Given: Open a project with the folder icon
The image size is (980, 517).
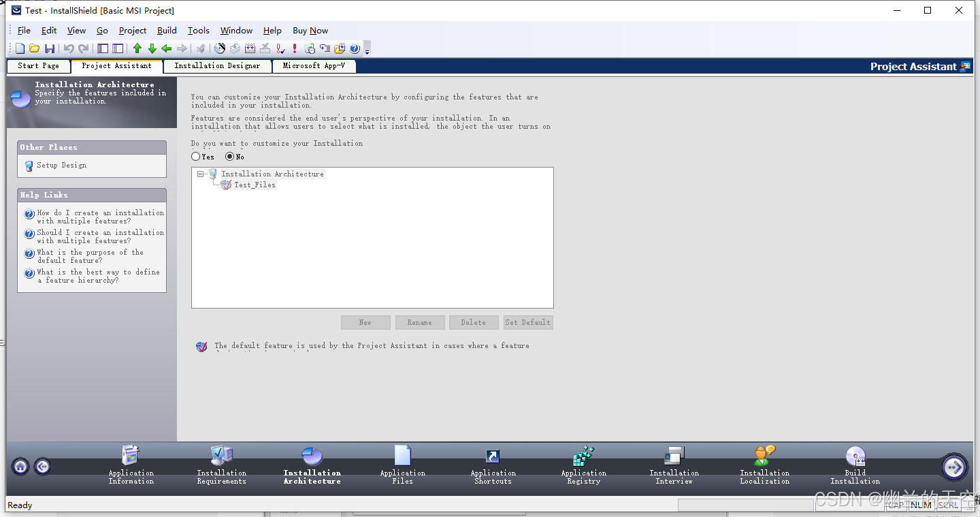Looking at the screenshot, I should click(x=34, y=48).
